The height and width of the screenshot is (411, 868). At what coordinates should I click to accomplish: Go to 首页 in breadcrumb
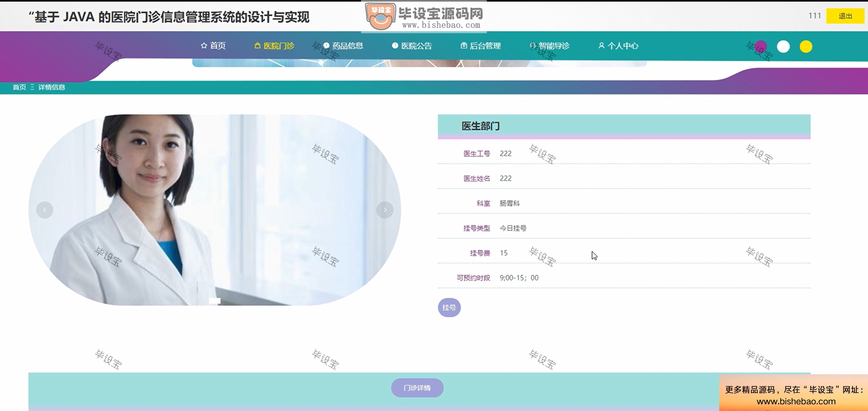[x=19, y=87]
